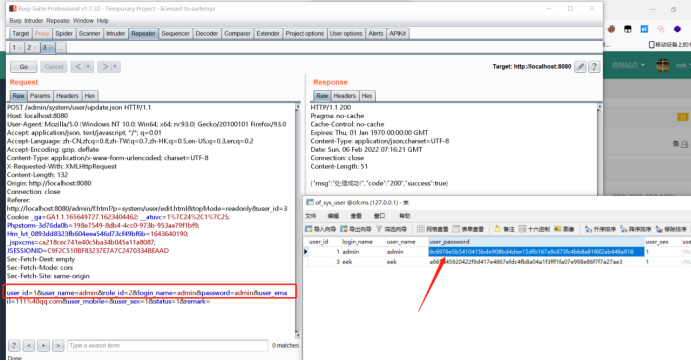
Task: Select the eek login_name cell
Action: [x=363, y=262]
